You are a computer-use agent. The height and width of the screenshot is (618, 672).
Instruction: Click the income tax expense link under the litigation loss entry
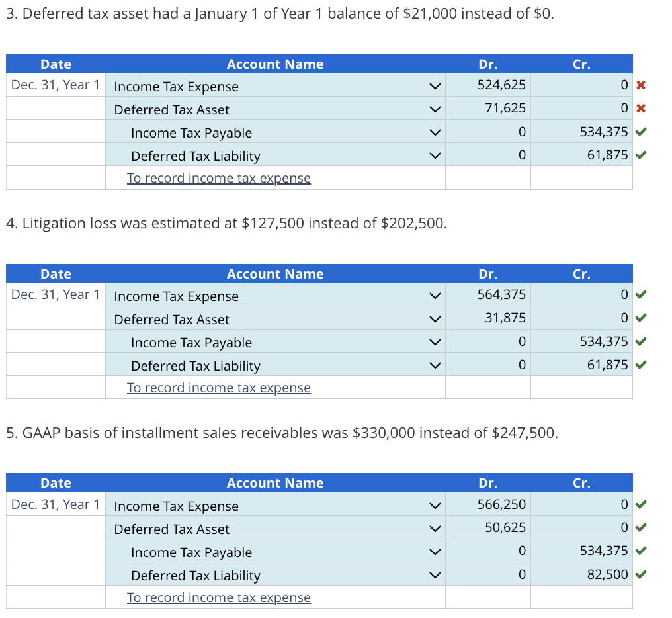(218, 388)
